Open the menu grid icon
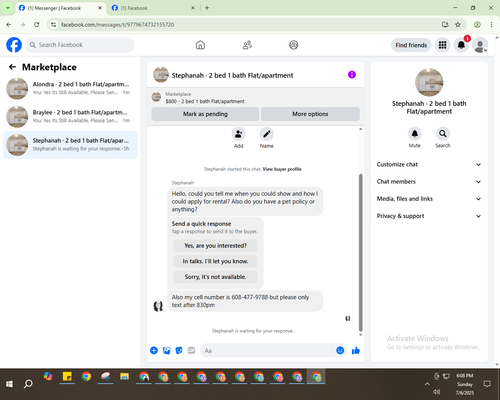The width and height of the screenshot is (500, 400). click(x=442, y=45)
